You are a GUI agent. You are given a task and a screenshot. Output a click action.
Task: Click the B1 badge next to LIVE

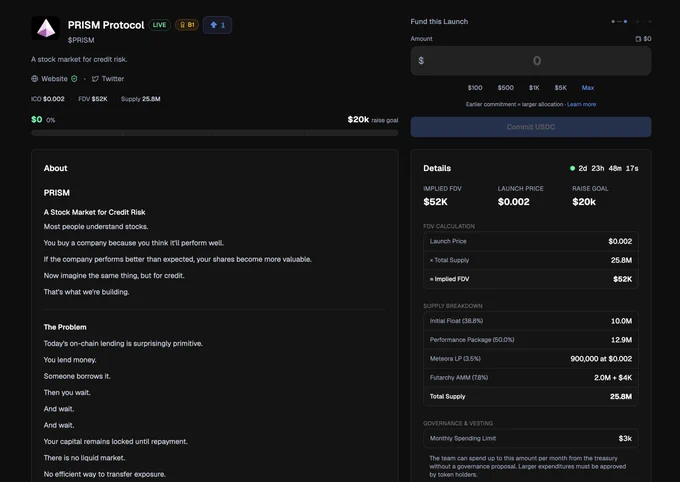click(x=187, y=25)
